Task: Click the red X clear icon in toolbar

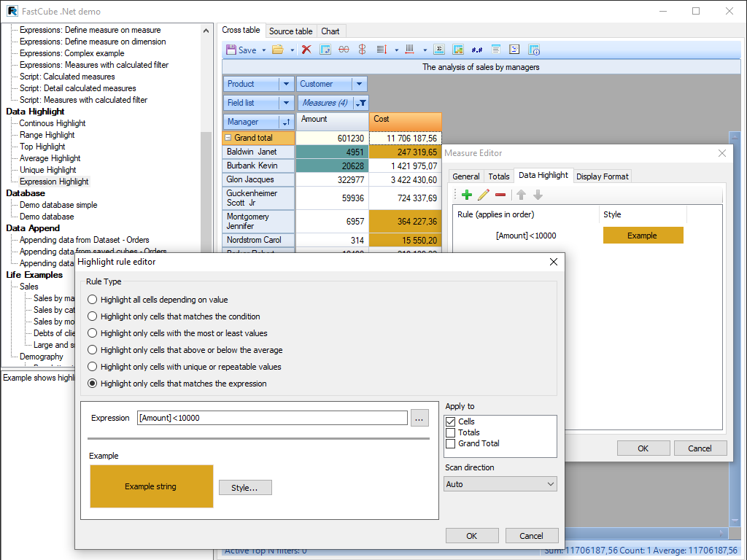Action: (306, 50)
